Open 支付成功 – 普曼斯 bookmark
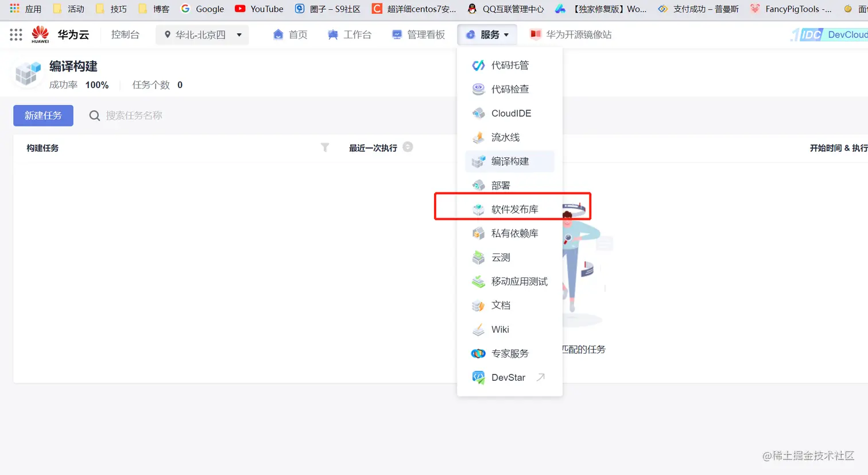Viewport: 868px width, 475px height. pyautogui.click(x=698, y=9)
